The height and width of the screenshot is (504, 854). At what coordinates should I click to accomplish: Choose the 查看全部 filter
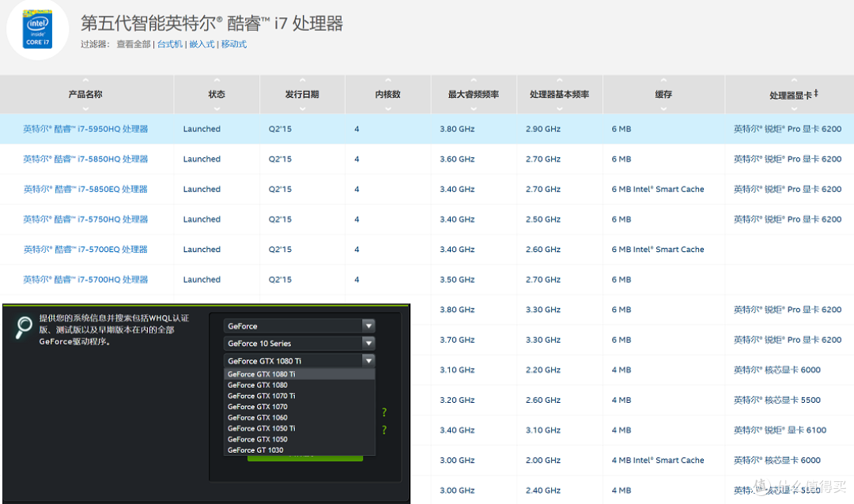tap(134, 44)
